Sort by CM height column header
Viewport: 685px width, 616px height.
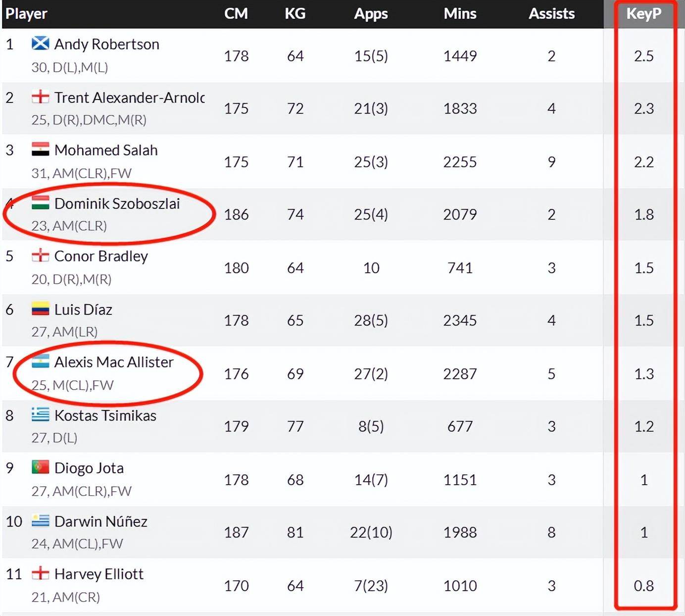tap(236, 13)
